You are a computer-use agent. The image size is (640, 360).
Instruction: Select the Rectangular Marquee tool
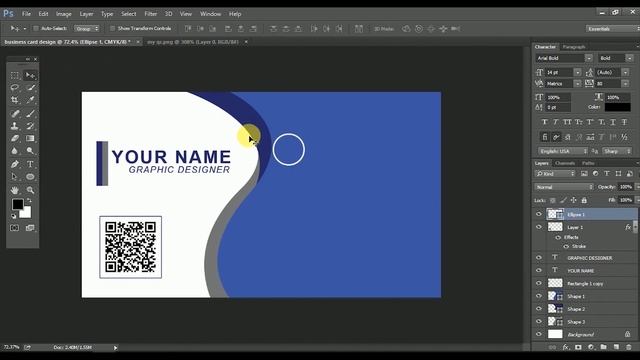point(15,76)
